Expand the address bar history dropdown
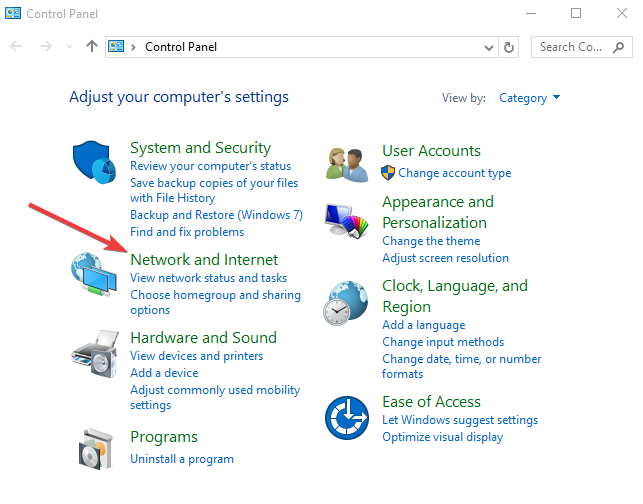This screenshot has width=643, height=504. [x=488, y=47]
